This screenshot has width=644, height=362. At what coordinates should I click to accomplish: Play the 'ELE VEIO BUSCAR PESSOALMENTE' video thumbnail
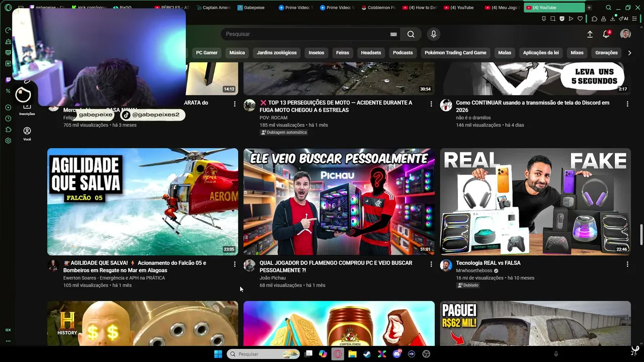[x=339, y=202]
